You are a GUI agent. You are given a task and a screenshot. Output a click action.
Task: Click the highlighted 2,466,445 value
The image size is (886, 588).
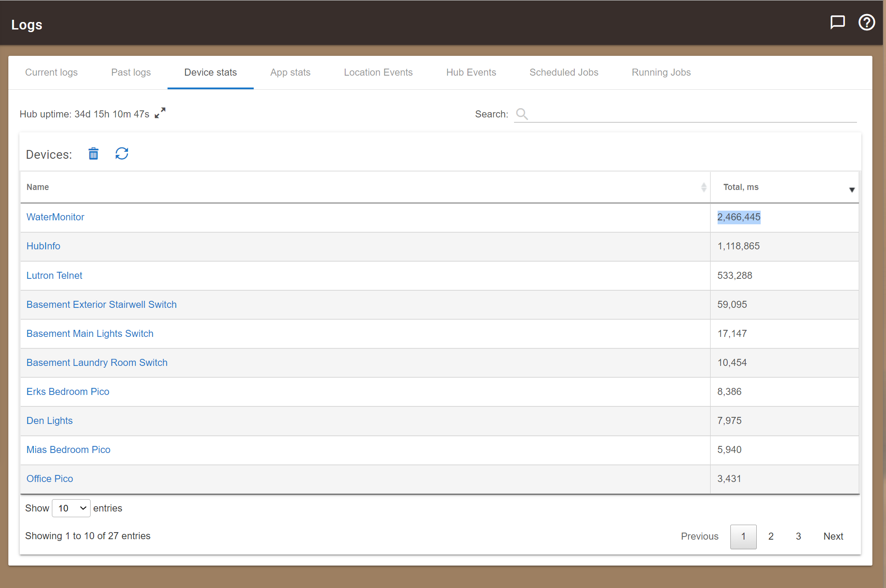click(x=739, y=217)
